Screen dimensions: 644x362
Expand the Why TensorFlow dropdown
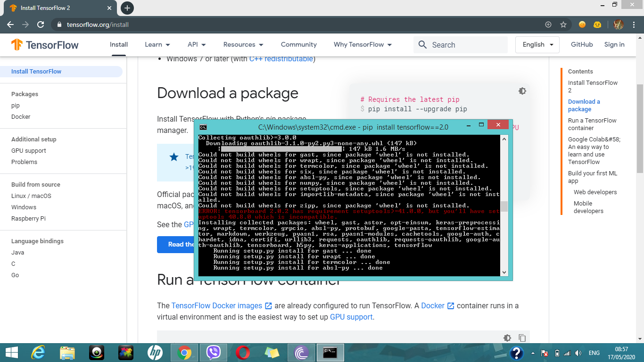[363, 45]
